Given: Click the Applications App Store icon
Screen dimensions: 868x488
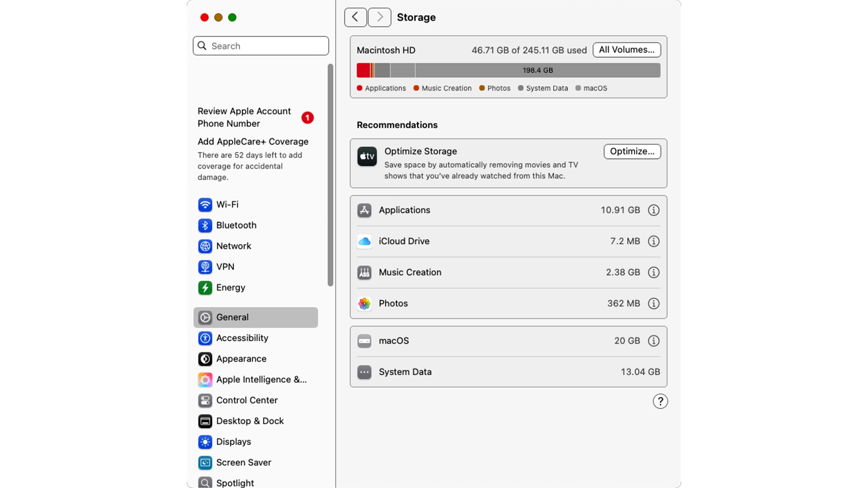Looking at the screenshot, I should pyautogui.click(x=364, y=210).
